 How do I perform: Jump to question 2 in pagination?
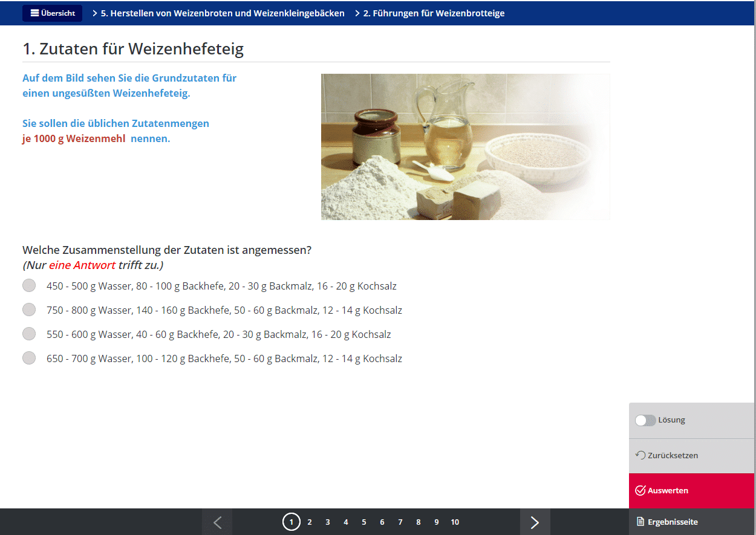[x=310, y=522]
